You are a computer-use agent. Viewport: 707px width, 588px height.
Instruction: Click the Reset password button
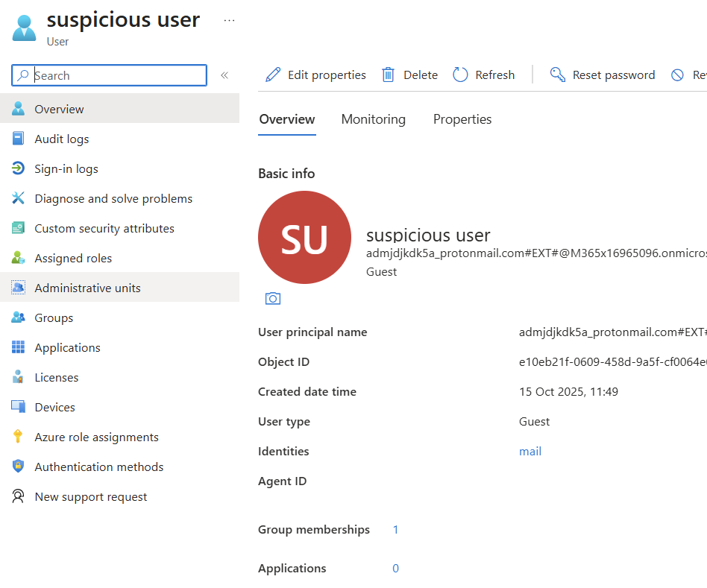(603, 75)
